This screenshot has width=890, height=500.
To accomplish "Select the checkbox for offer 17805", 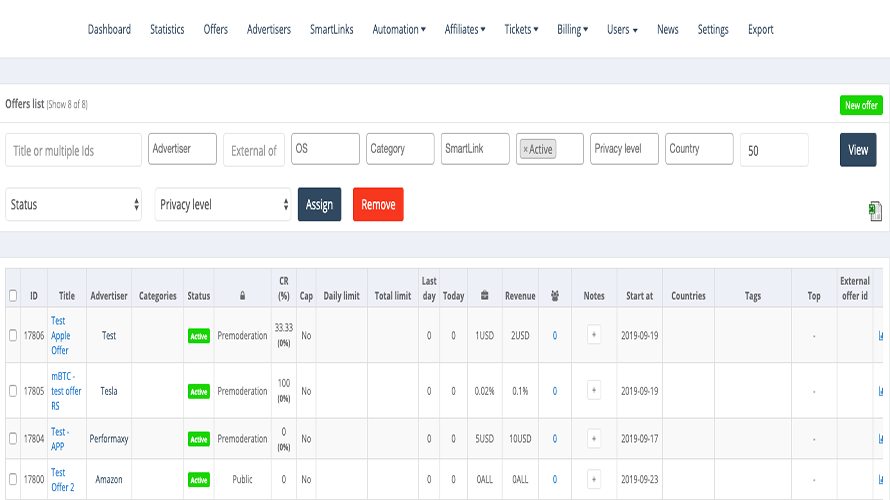I will click(13, 391).
